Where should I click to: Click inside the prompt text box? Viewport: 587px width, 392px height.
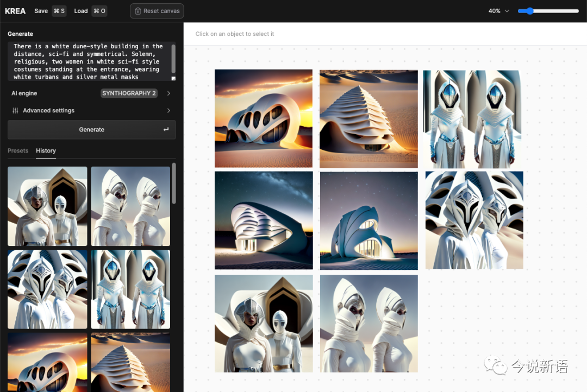coord(89,61)
